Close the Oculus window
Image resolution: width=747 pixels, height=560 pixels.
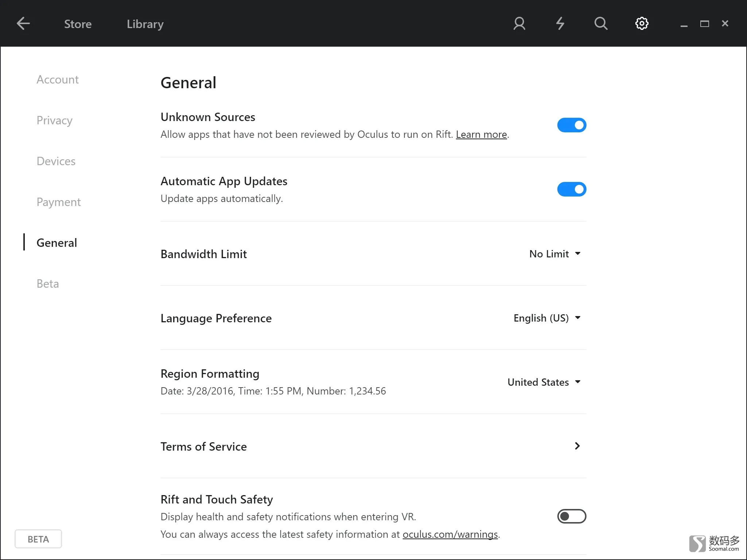point(725,23)
